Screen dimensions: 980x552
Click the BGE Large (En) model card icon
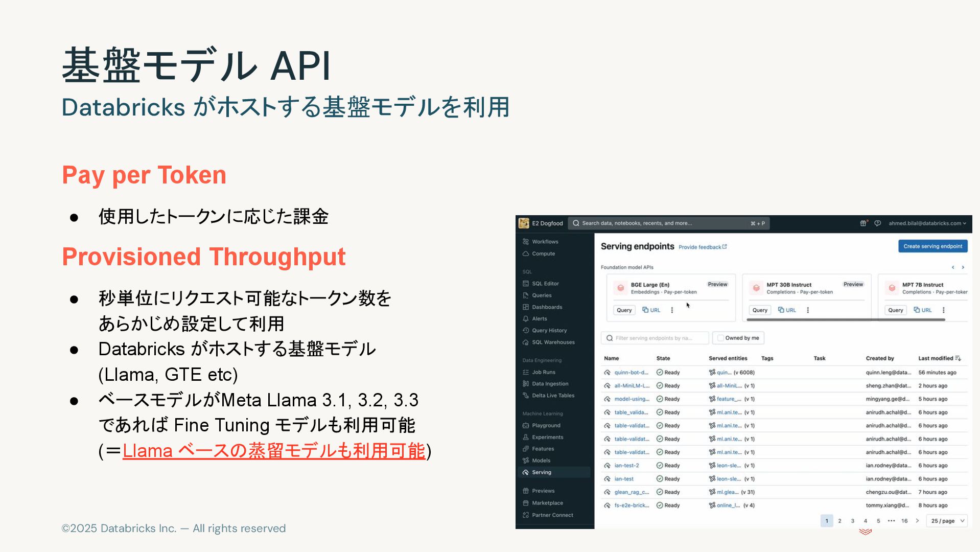(x=620, y=288)
